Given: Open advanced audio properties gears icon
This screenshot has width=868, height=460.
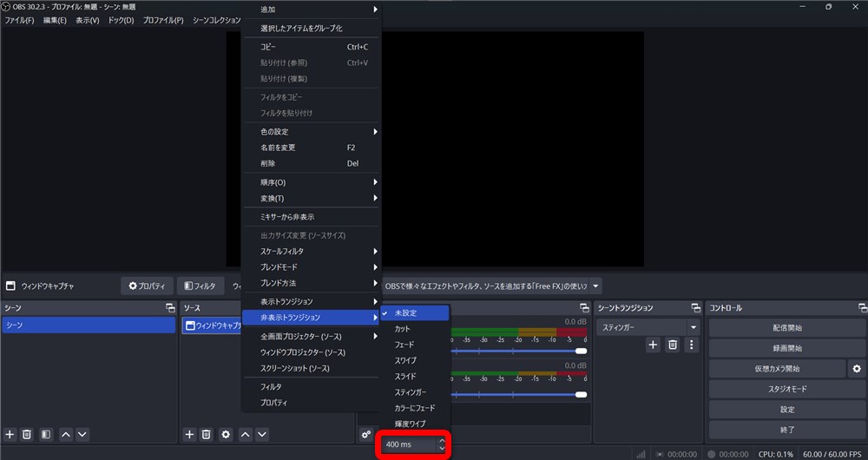Looking at the screenshot, I should coord(366,435).
